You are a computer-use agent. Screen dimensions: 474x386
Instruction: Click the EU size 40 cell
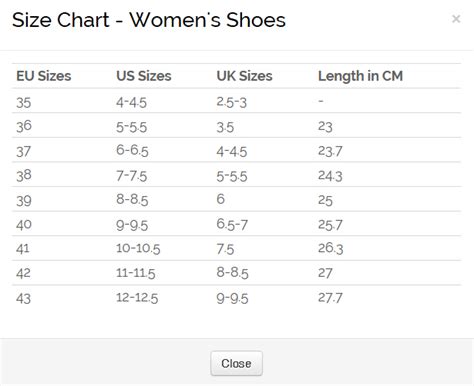[24, 225]
